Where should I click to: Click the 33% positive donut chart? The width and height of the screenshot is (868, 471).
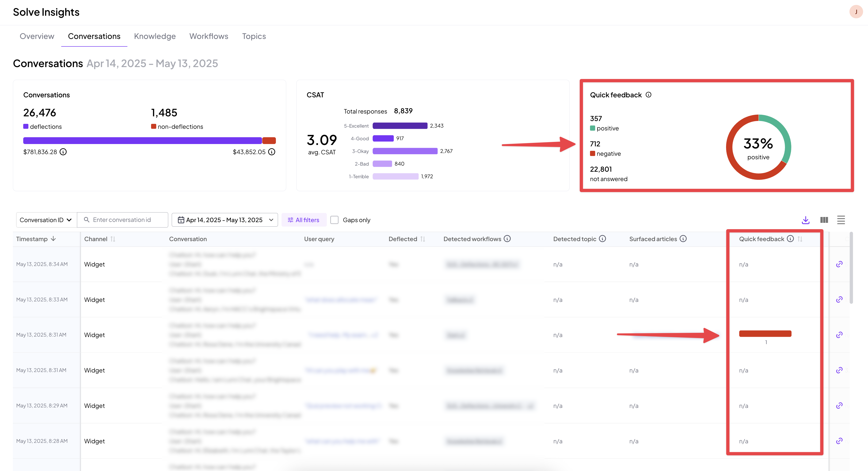click(x=758, y=147)
